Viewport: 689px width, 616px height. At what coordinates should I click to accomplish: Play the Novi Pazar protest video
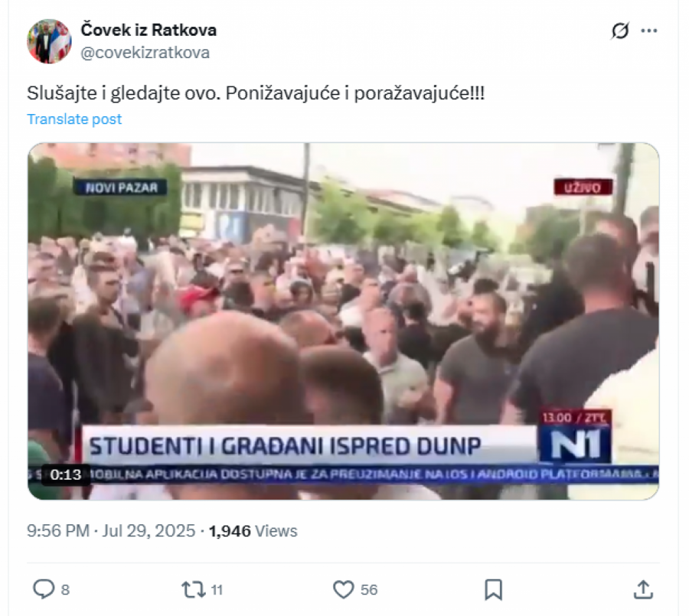coord(343,321)
